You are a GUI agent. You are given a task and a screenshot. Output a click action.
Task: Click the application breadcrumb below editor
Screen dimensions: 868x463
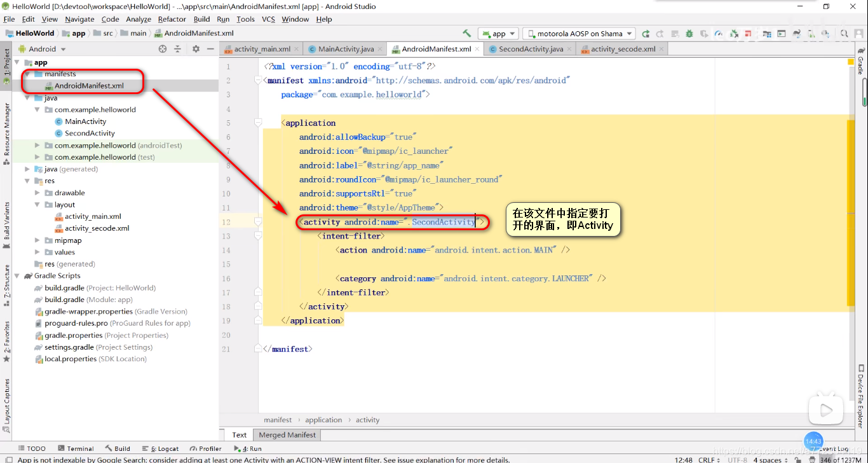(x=323, y=420)
